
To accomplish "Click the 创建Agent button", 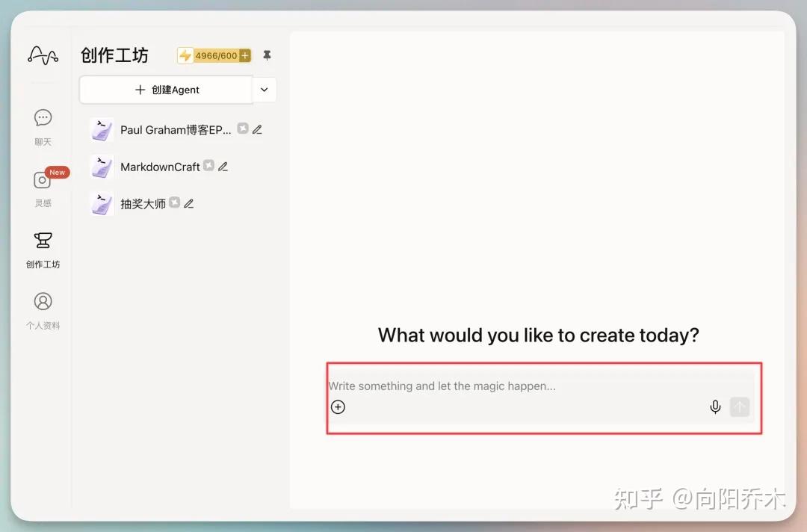I will pyautogui.click(x=165, y=89).
